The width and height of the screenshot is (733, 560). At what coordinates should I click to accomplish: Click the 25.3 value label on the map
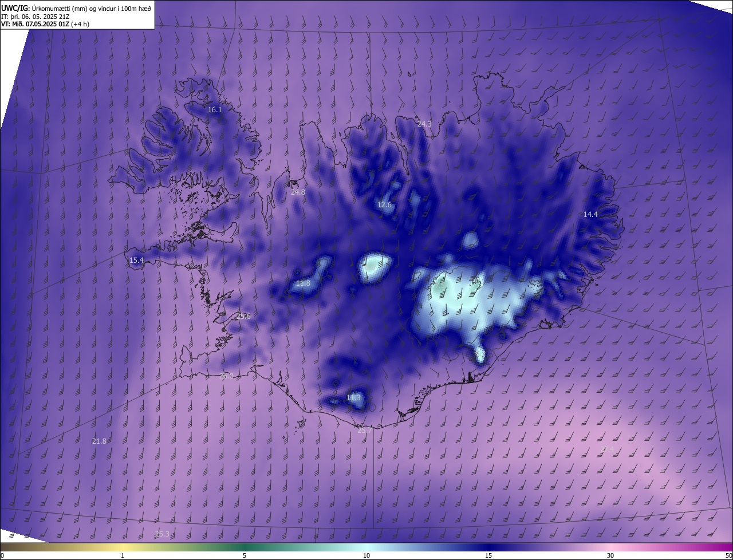[x=162, y=534]
